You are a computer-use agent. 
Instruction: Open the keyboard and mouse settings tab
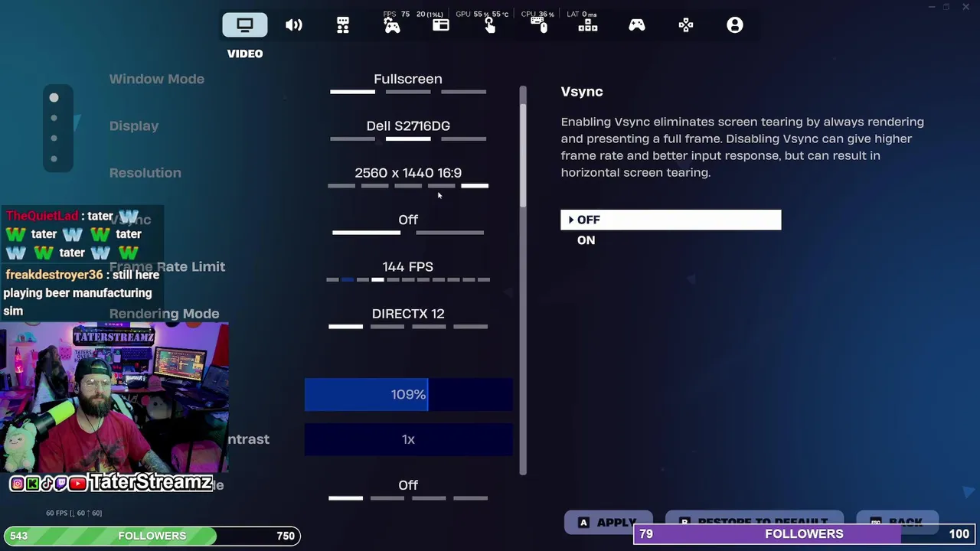tap(539, 25)
